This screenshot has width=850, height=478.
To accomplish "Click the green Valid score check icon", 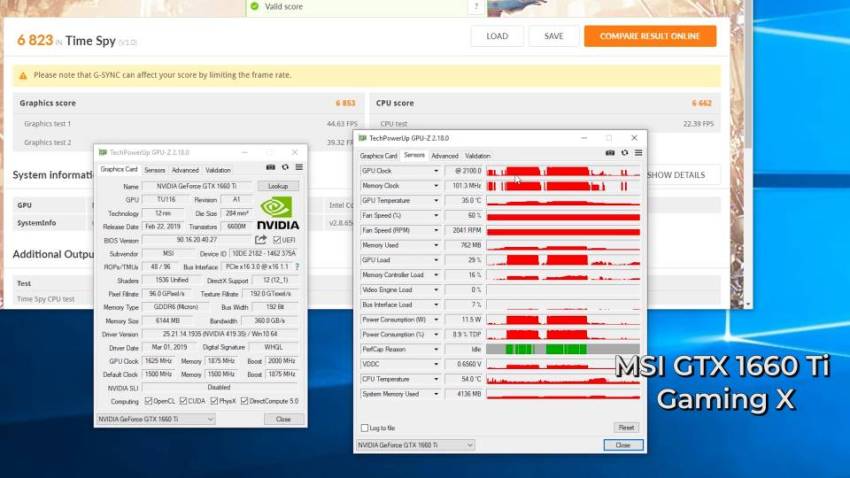I will [254, 7].
